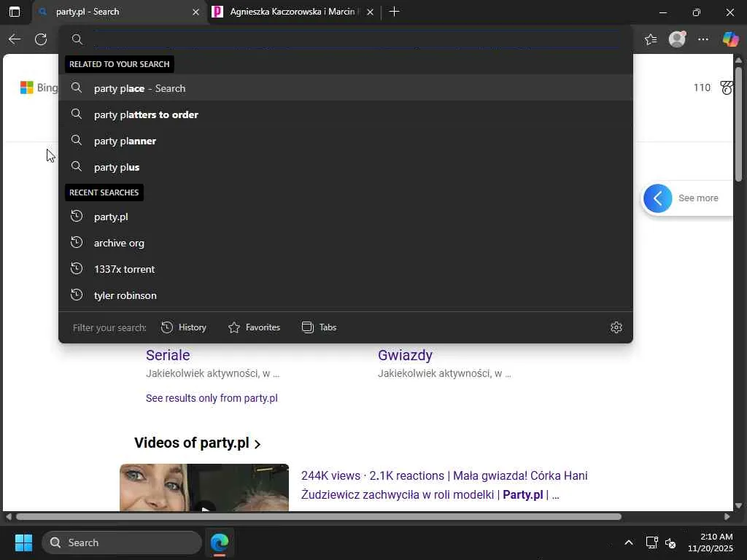Go back with the browser back arrow
The image size is (747, 560).
click(15, 39)
